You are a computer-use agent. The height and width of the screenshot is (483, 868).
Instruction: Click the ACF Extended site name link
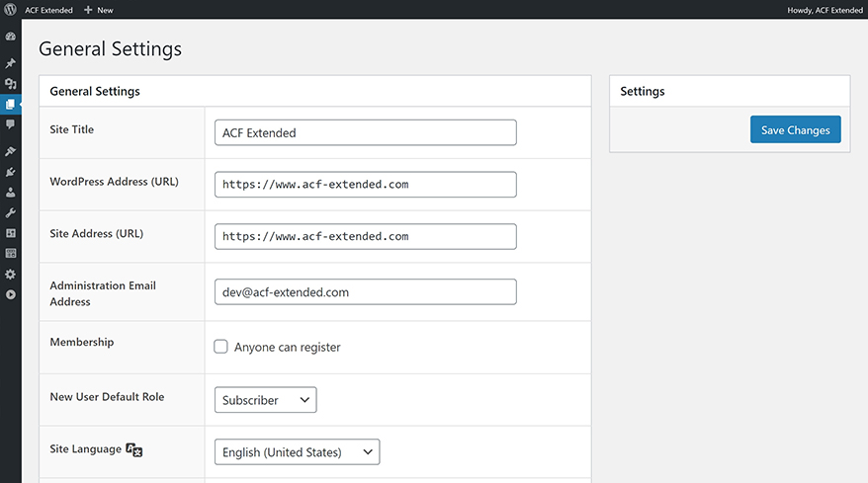tap(49, 10)
